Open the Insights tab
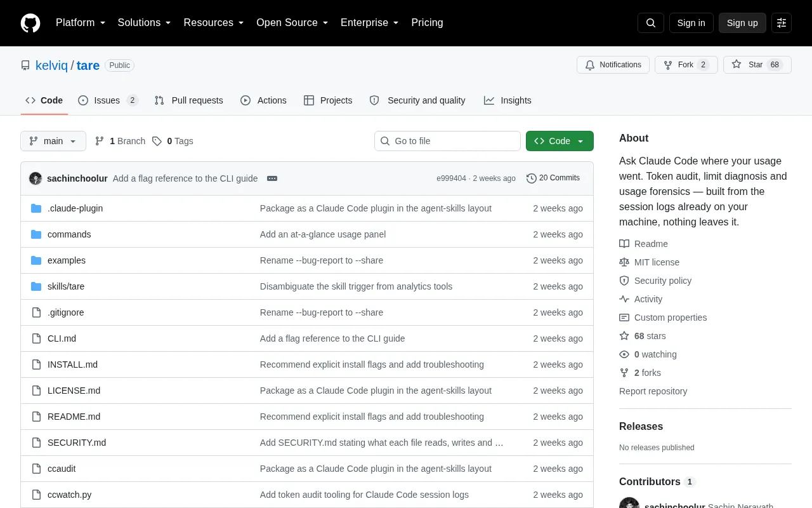 tap(507, 100)
